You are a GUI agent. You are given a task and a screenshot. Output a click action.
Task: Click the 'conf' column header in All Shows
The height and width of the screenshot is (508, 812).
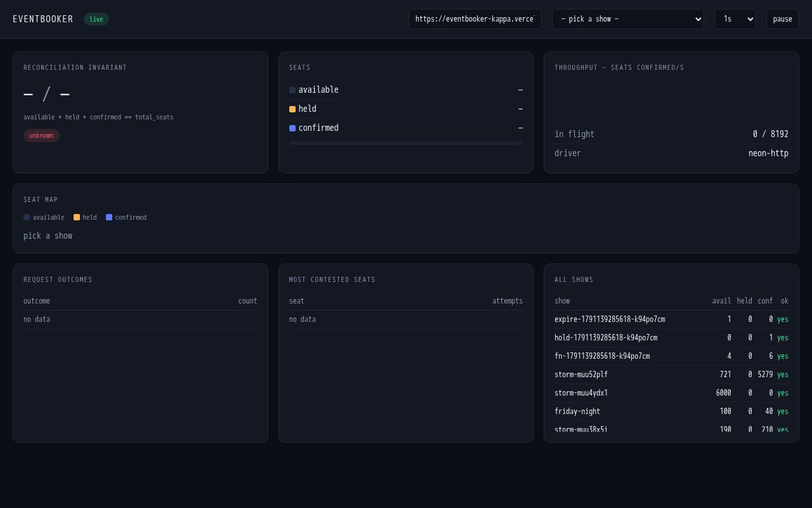pos(765,301)
